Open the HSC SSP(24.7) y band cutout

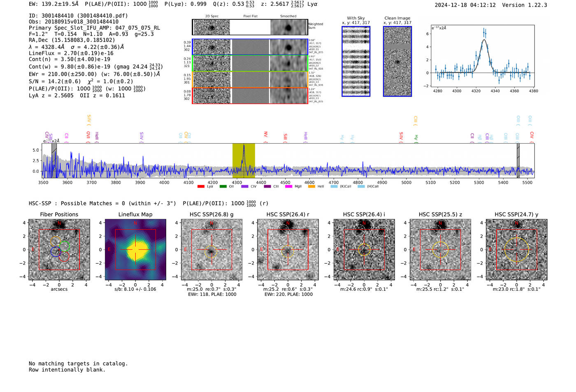click(517, 250)
